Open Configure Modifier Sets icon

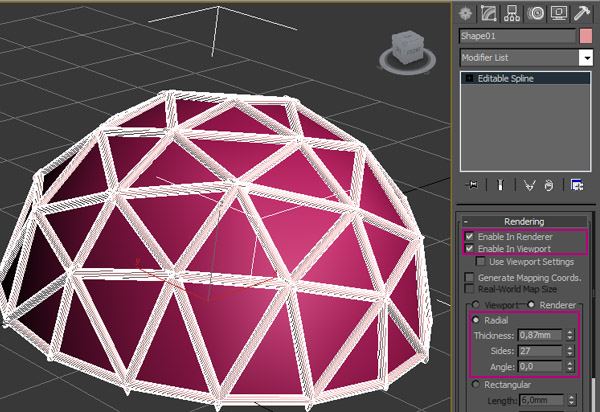click(577, 185)
